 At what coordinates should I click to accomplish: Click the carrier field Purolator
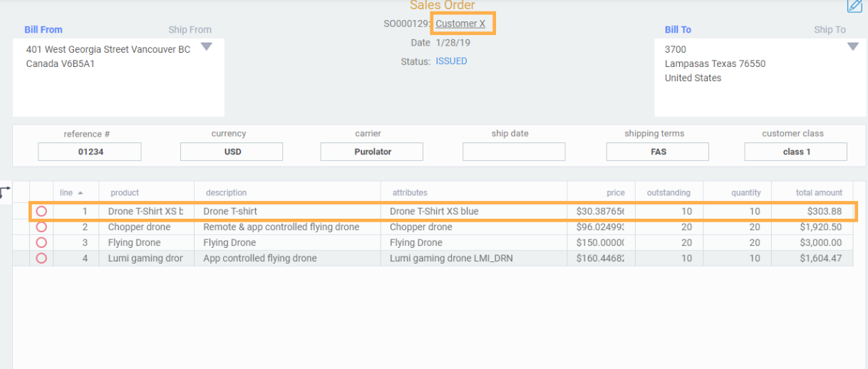coord(372,152)
